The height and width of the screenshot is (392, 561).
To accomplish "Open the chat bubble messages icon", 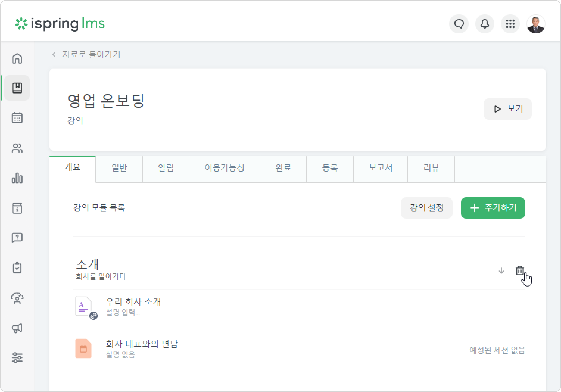I will pos(459,24).
